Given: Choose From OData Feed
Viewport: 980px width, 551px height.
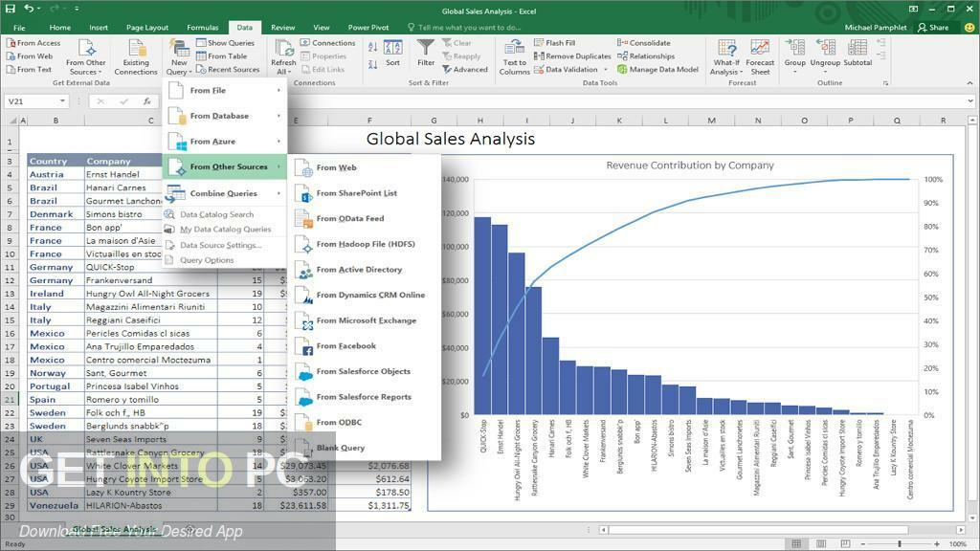Looking at the screenshot, I should [366, 219].
